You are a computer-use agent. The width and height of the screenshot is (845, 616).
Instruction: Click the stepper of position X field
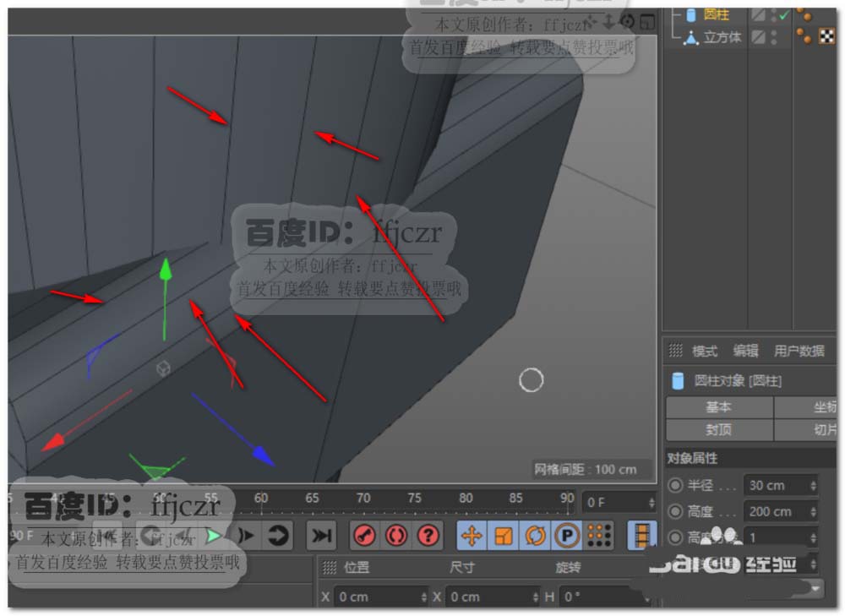[424, 597]
